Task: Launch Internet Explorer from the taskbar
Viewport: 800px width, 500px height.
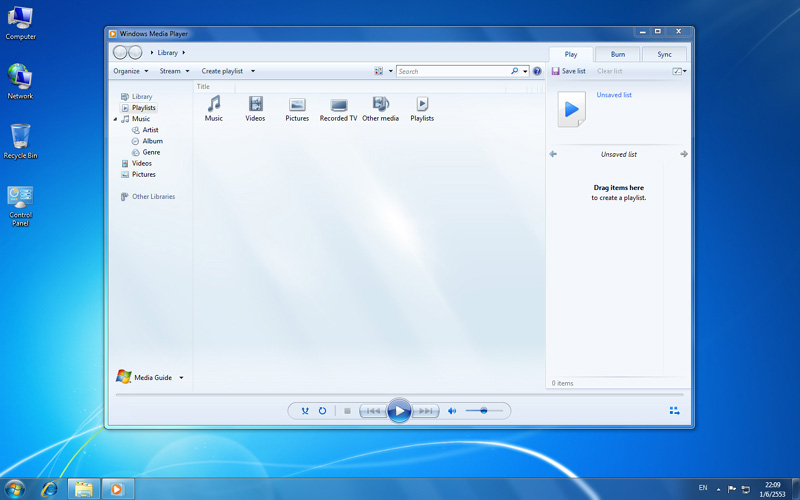Action: coord(49,489)
